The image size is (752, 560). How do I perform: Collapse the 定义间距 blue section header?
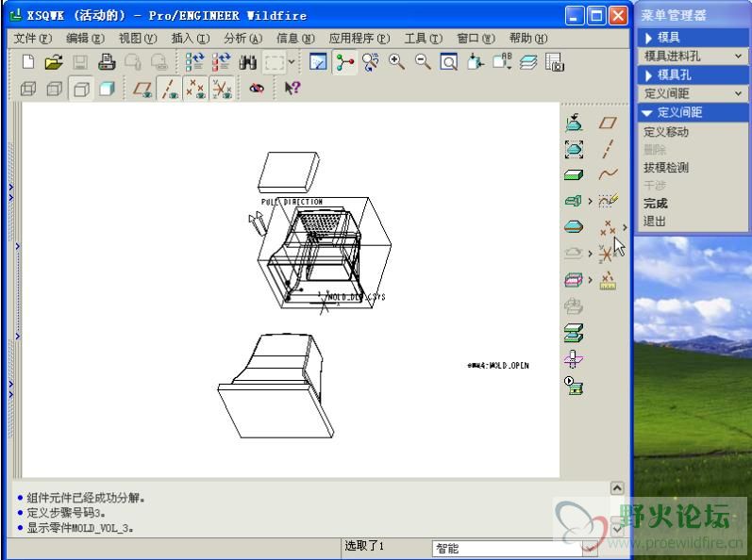pos(693,112)
